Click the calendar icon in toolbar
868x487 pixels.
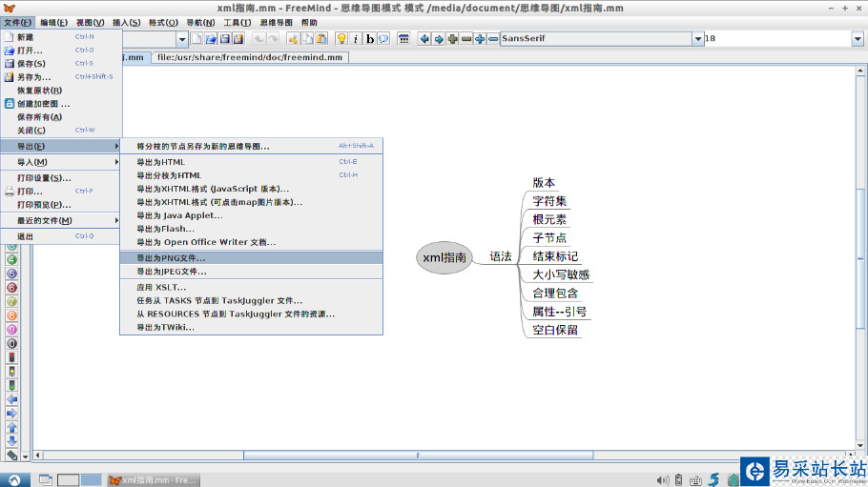pos(403,38)
